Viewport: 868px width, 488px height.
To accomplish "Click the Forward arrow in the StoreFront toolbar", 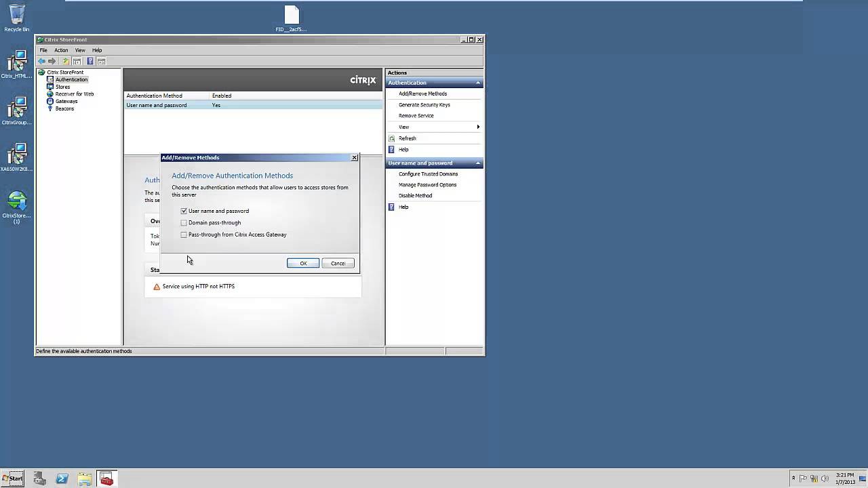I will (x=52, y=61).
